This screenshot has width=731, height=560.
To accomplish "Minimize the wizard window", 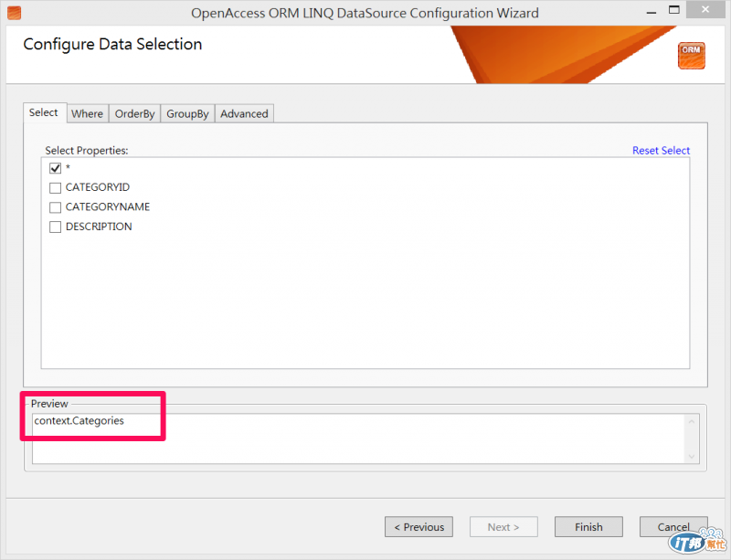I will [652, 11].
